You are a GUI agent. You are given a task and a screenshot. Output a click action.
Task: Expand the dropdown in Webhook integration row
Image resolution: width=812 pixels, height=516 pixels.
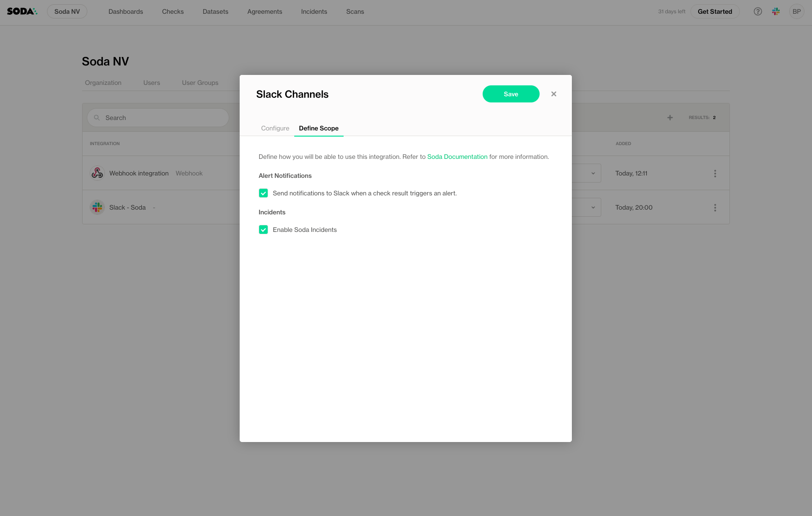(x=593, y=174)
